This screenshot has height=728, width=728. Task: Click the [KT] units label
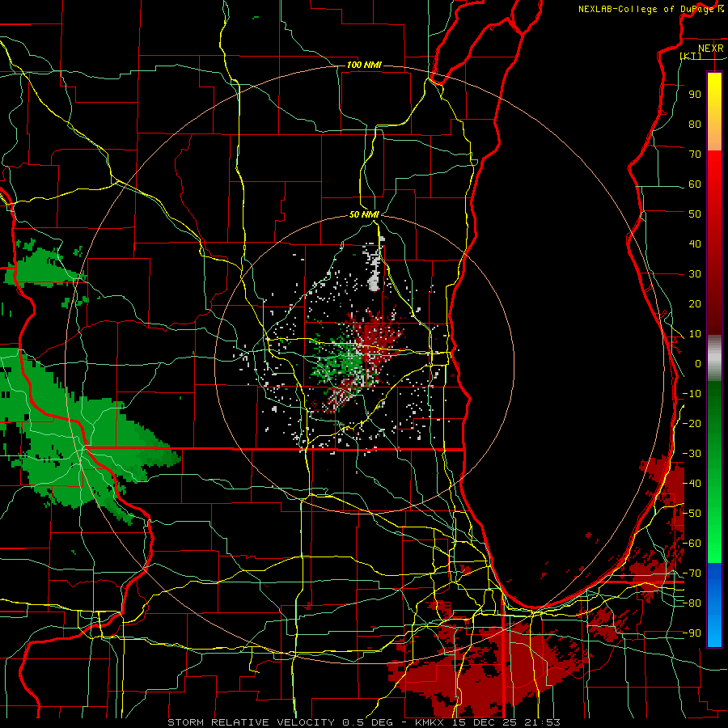[691, 56]
